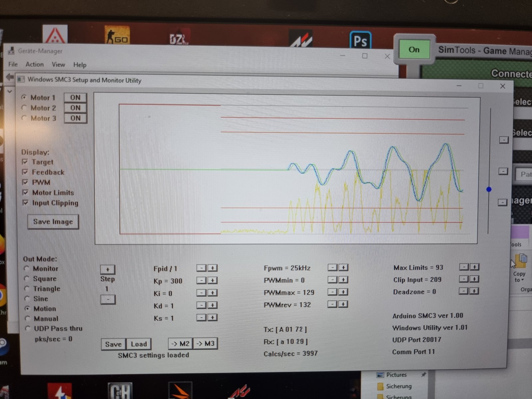The width and height of the screenshot is (532, 399).
Task: Copy settings to M2
Action: [x=181, y=343]
